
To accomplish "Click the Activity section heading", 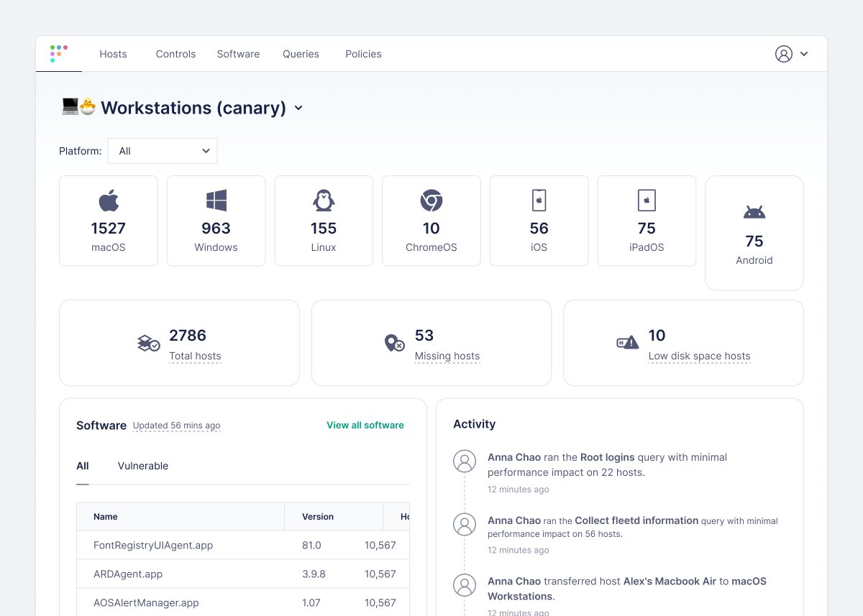I will click(475, 424).
